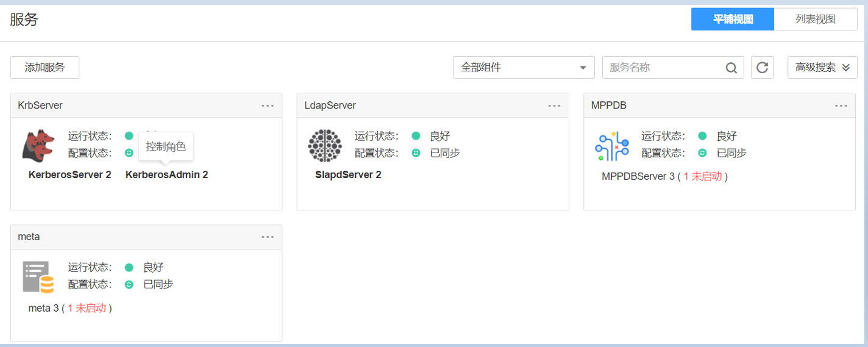This screenshot has height=347, width=868.
Task: Click KrbServer config status sync icon
Action: tap(129, 153)
